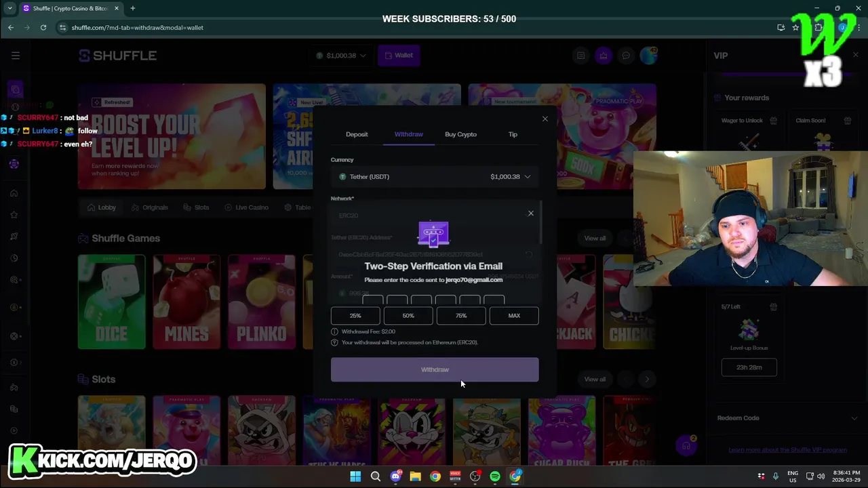This screenshot has height=488, width=868.
Task: Set withdrawal amount to 75%
Action: [x=461, y=316]
